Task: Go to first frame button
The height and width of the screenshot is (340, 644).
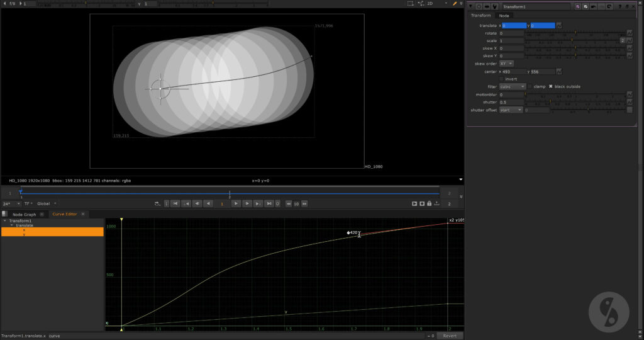Action: click(175, 203)
